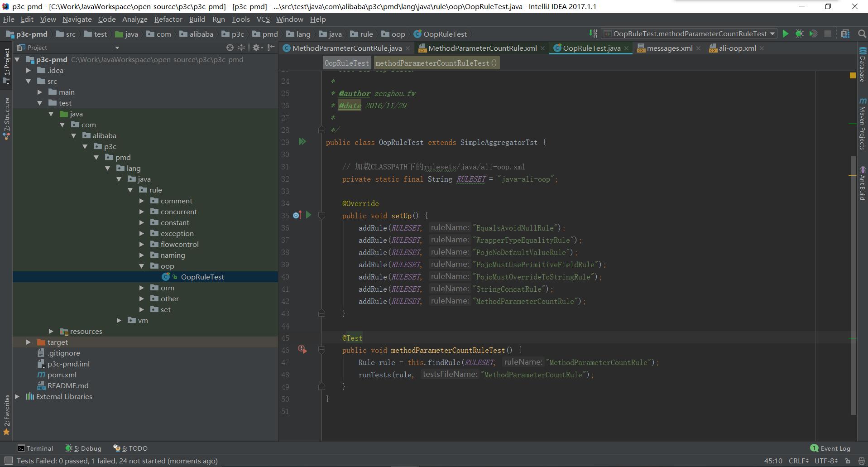Open Project Structure icon in toolbar
Viewport: 868px width, 467px height.
tap(845, 34)
